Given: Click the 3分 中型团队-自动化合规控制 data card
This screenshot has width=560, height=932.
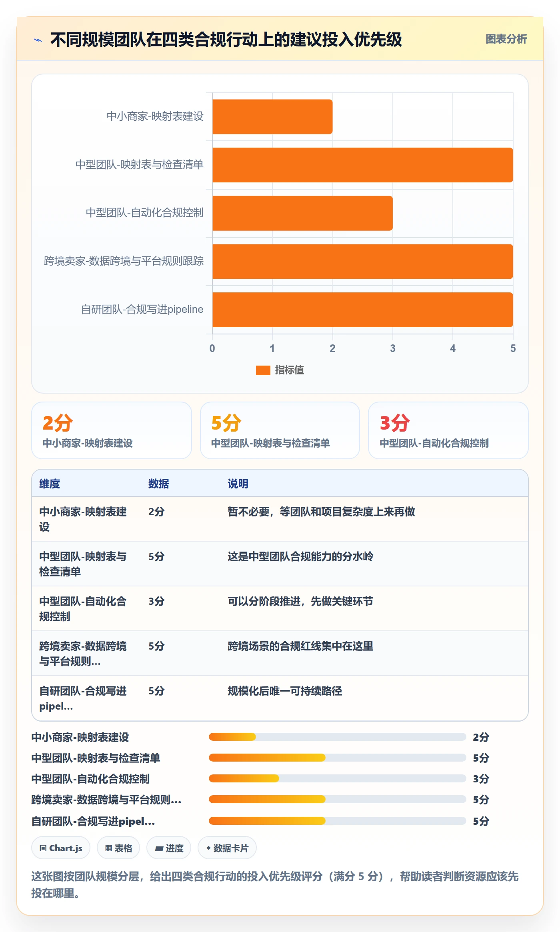Looking at the screenshot, I should [448, 430].
